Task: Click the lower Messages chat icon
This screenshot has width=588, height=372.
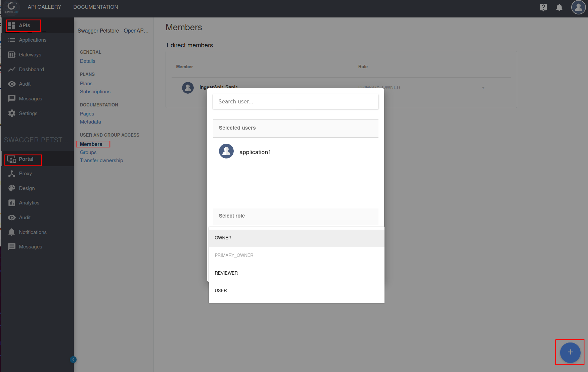Action: [x=12, y=247]
